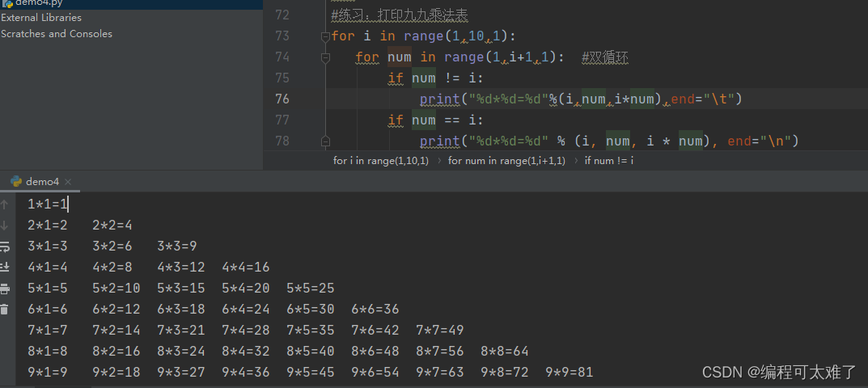Click 'if num != i:' on line 75
Viewport: 868px width, 388px height.
tap(436, 78)
